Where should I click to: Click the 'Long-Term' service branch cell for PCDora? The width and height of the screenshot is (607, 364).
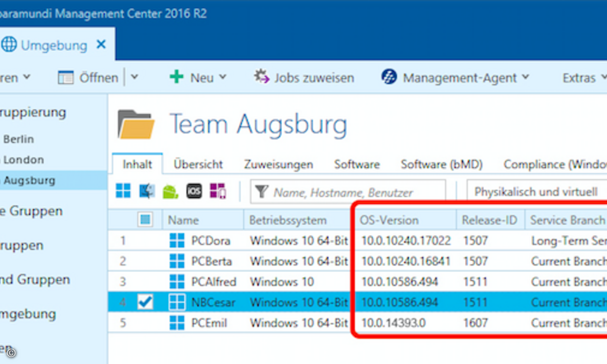point(569,241)
